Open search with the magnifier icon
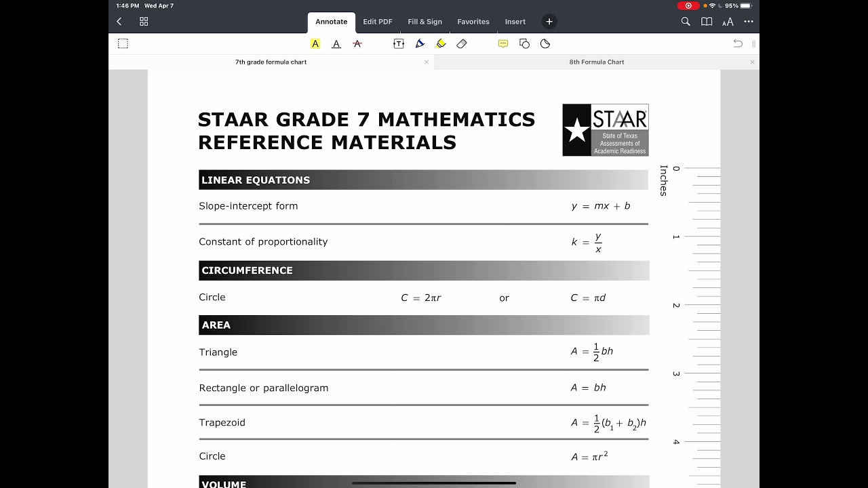 pyautogui.click(x=686, y=22)
